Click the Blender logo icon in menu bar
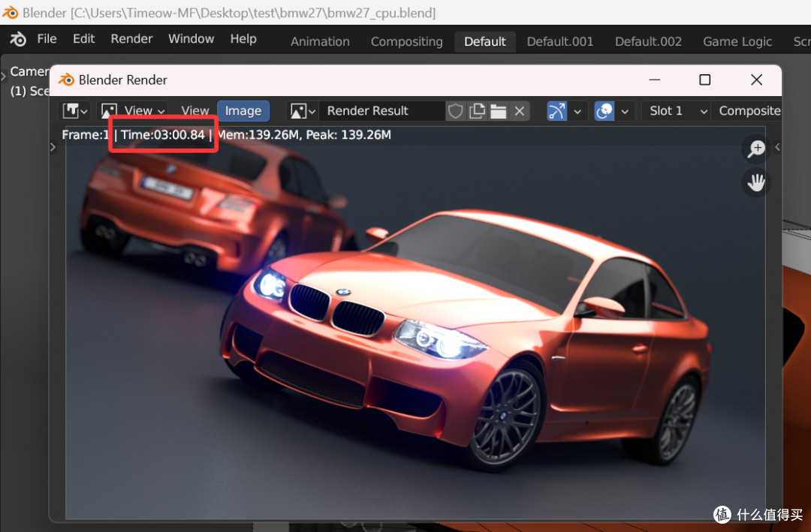The height and width of the screenshot is (532, 811). pyautogui.click(x=18, y=39)
